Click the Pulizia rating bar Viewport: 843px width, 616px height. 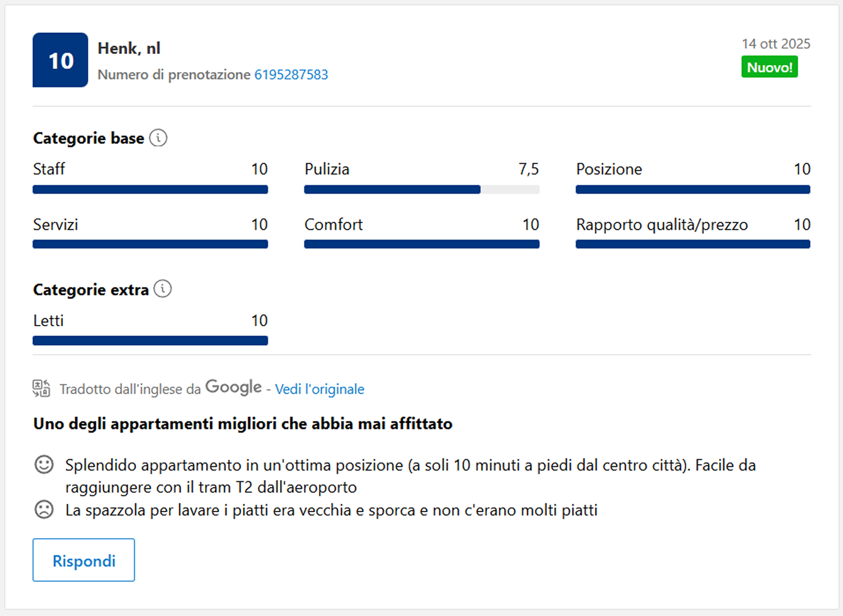[422, 189]
